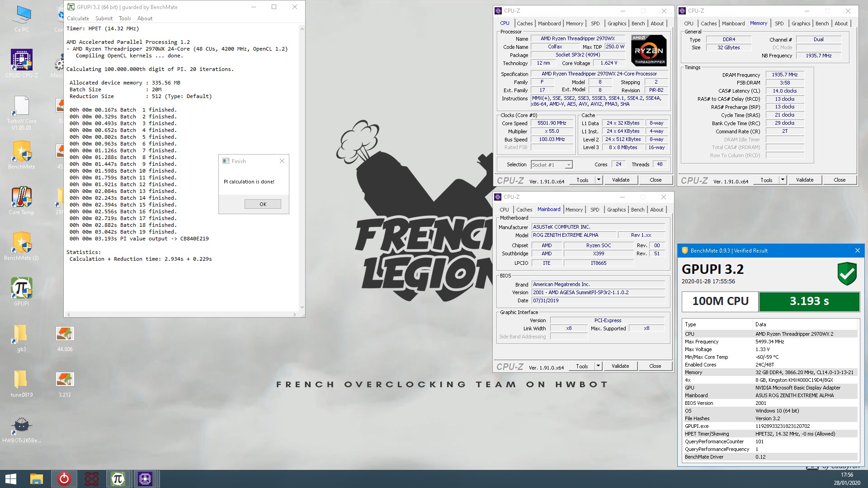The image size is (868, 488).
Task: Click taskbar clock showing 17:56
Action: click(x=847, y=475)
